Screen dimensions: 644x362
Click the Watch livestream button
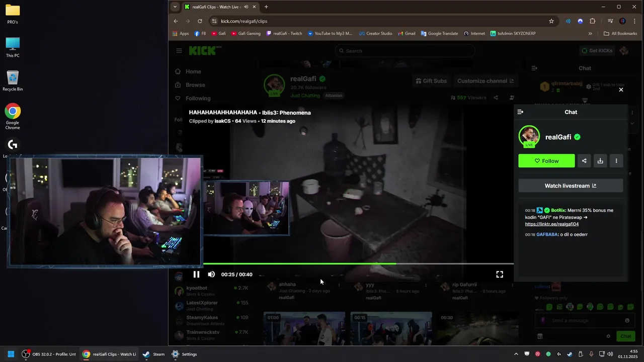[x=571, y=186]
